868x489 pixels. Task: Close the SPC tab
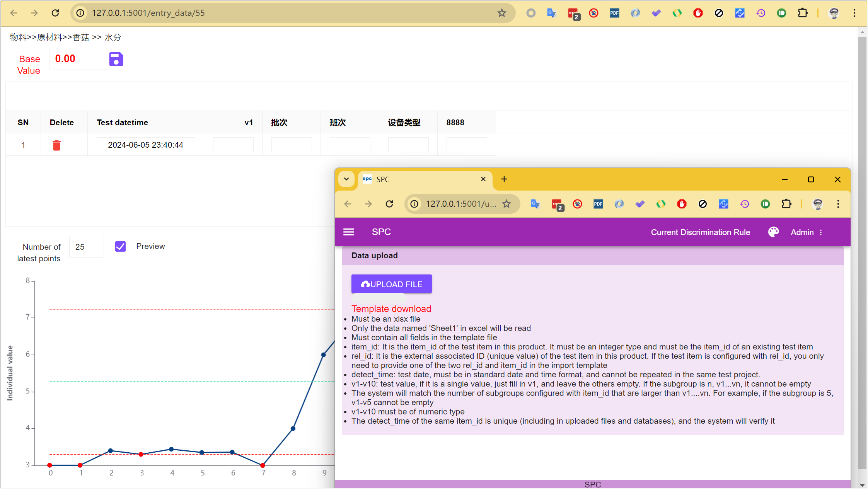pyautogui.click(x=483, y=179)
